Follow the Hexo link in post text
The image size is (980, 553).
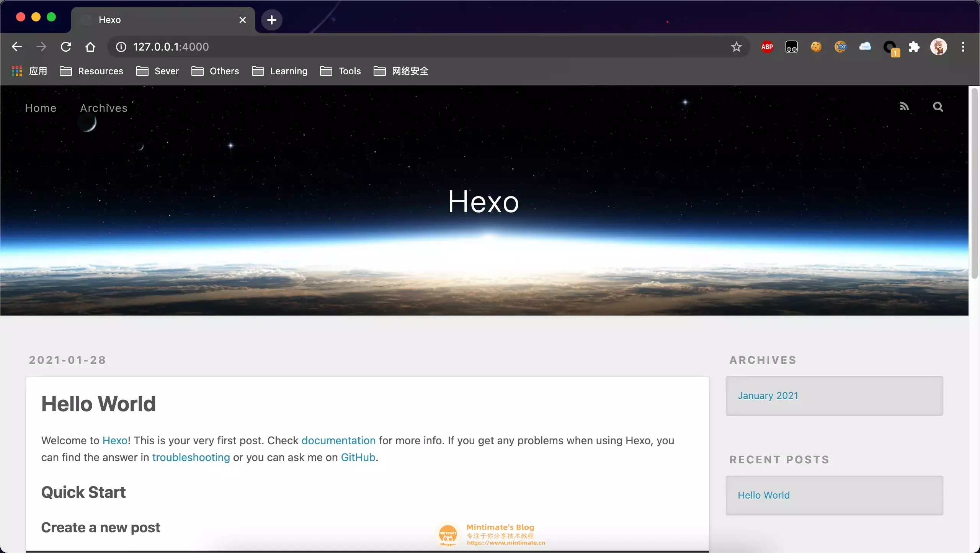115,440
